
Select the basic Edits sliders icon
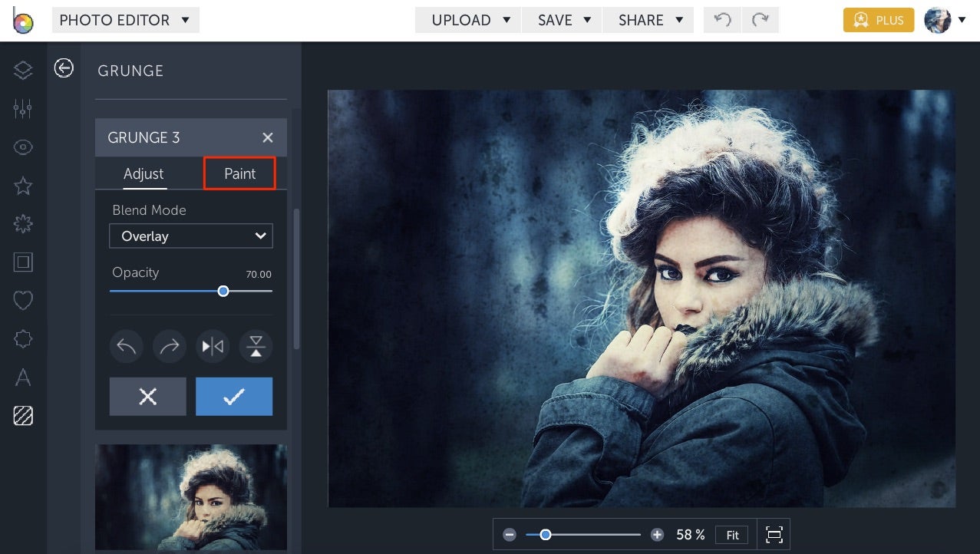pyautogui.click(x=22, y=108)
